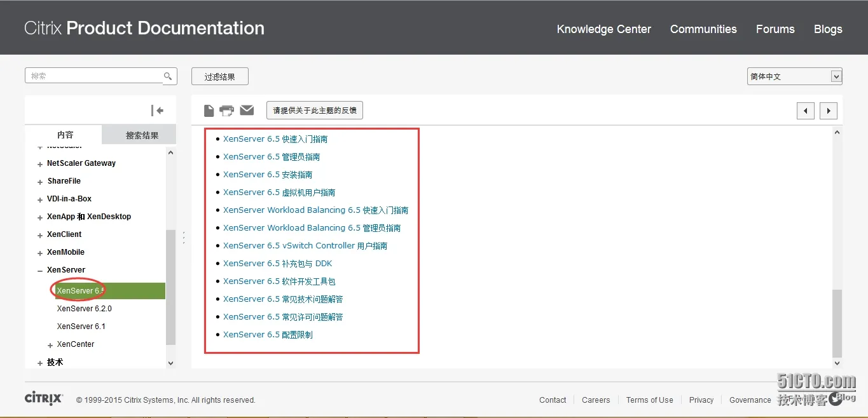Open vSwitch Controller 用户指南 link
868x418 pixels.
(305, 246)
